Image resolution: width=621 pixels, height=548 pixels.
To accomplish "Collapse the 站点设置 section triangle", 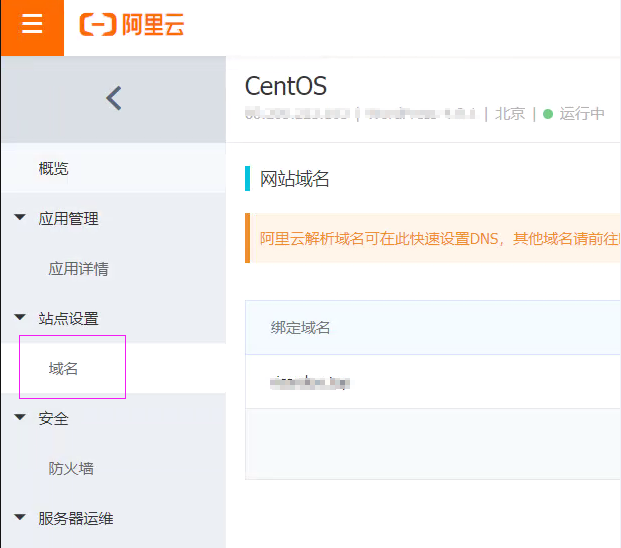I will (20, 318).
